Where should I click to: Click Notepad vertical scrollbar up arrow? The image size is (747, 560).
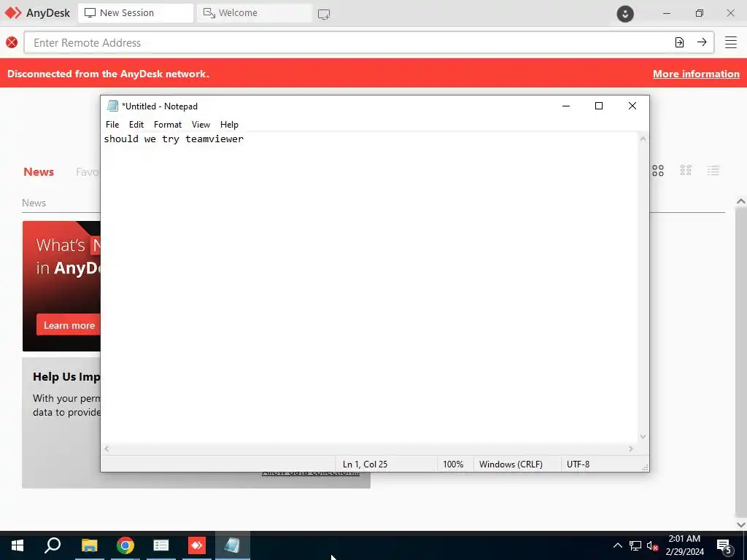[x=643, y=139]
